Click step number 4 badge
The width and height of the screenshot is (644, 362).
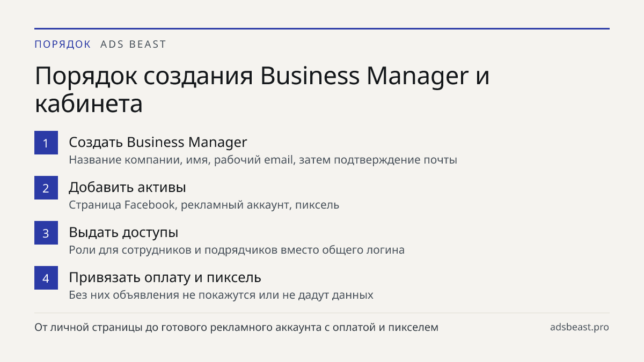(x=46, y=278)
